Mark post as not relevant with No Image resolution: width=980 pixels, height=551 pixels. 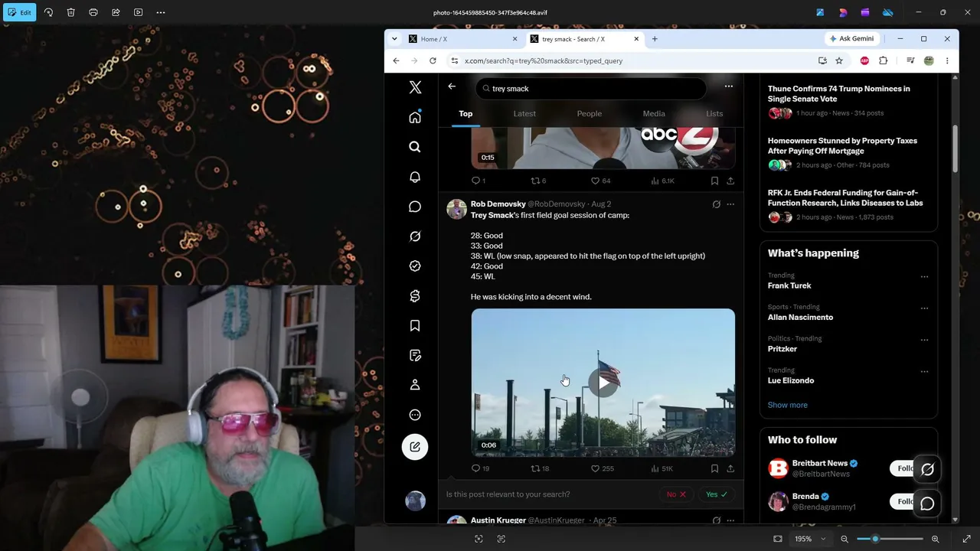pyautogui.click(x=676, y=494)
